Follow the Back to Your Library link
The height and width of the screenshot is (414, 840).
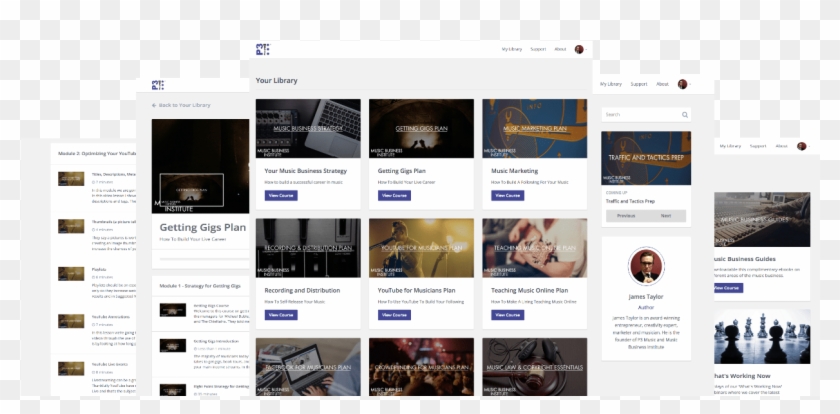pos(181,106)
